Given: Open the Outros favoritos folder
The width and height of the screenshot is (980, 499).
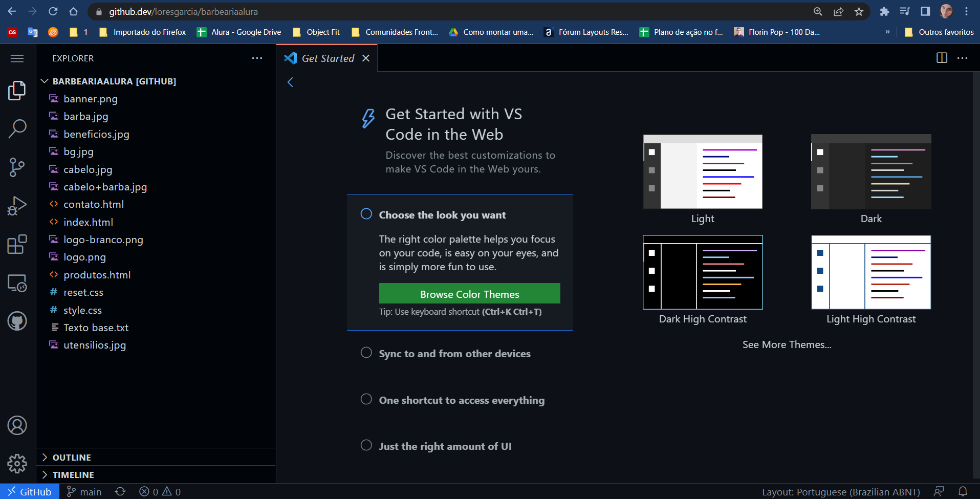Looking at the screenshot, I should coord(939,32).
